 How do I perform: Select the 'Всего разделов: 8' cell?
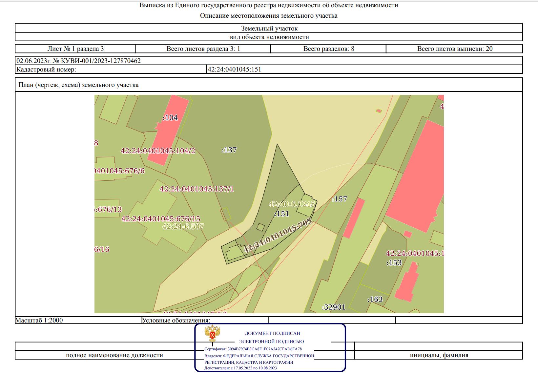coord(328,49)
